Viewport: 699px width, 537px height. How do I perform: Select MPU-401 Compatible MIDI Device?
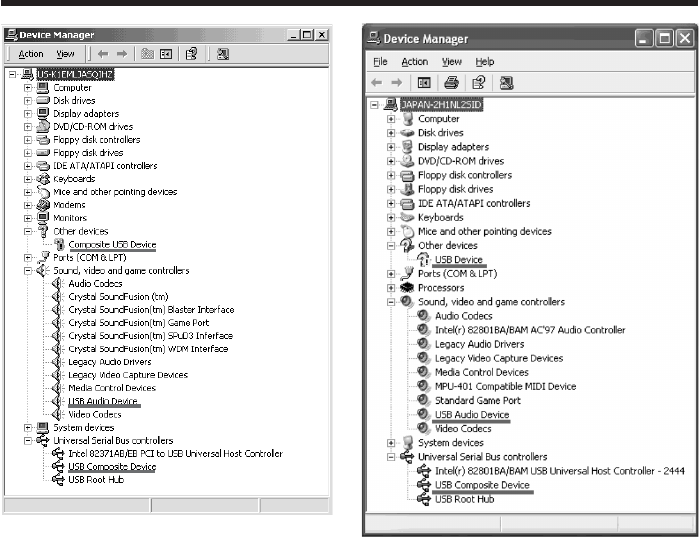coord(506,386)
